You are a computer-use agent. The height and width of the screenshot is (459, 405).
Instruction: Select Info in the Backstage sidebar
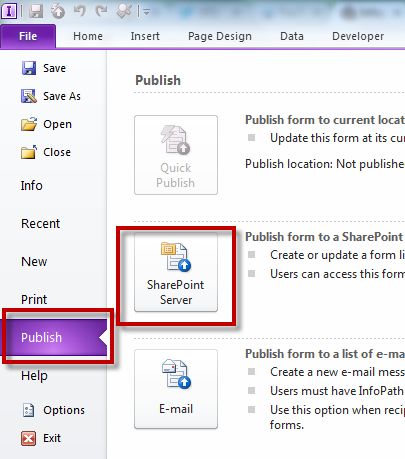pos(32,185)
